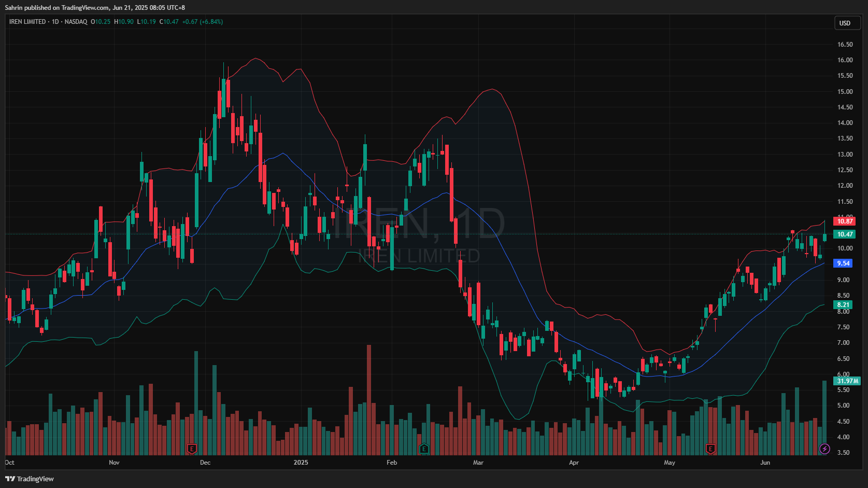Click the green 10.47 last price label
The height and width of the screenshot is (488, 868).
coord(844,234)
